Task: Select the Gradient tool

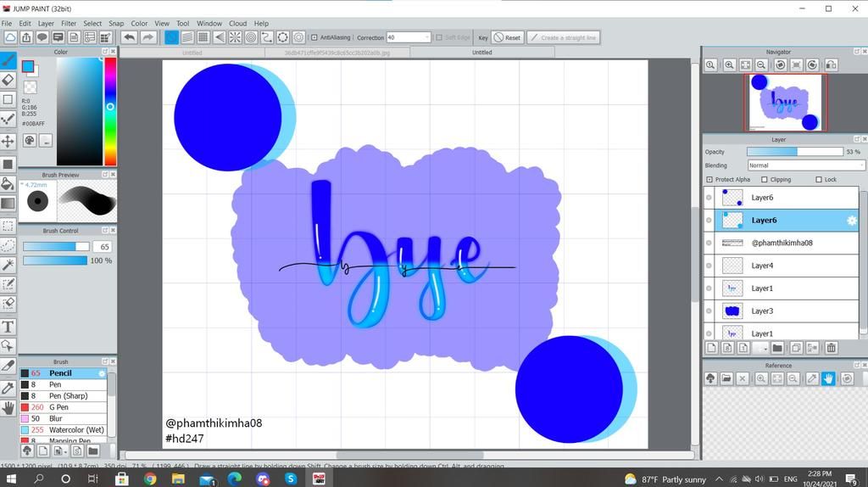Action: (x=8, y=204)
